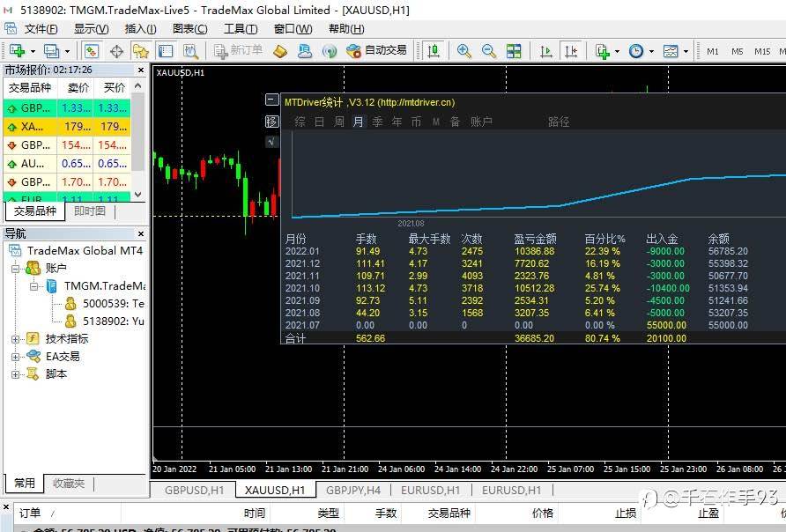
Task: Toggle the 自动交易 auto trading button
Action: (376, 50)
